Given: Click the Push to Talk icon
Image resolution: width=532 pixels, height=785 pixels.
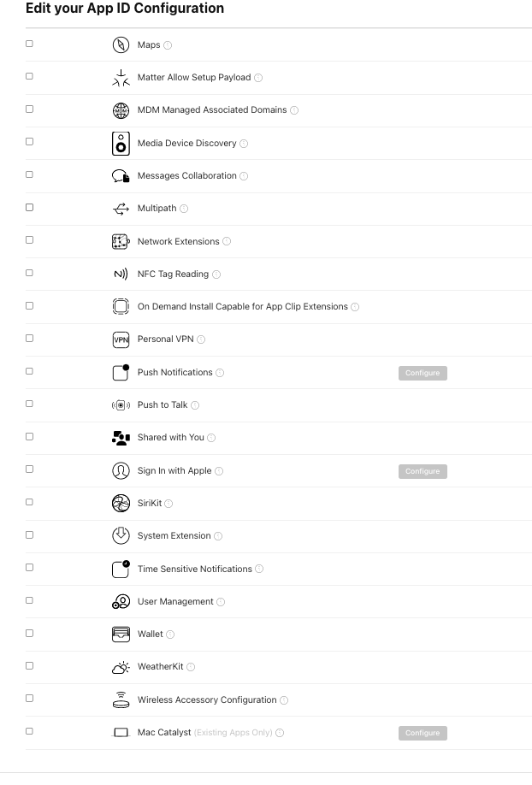Looking at the screenshot, I should pos(121,404).
